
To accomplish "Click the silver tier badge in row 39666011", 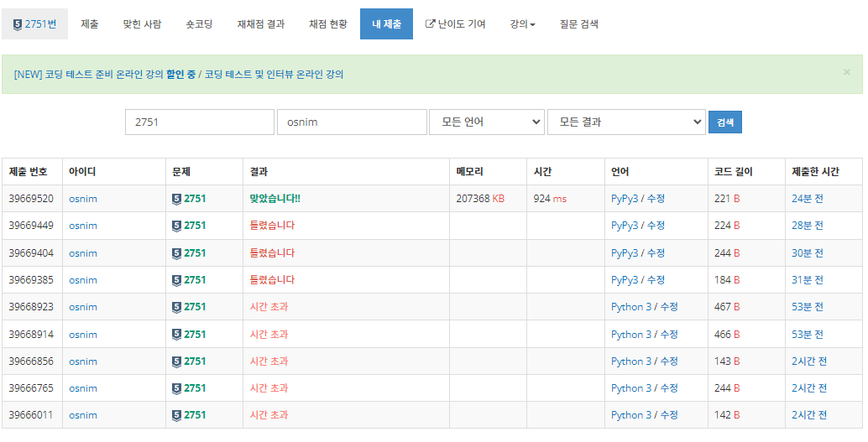I will [176, 415].
